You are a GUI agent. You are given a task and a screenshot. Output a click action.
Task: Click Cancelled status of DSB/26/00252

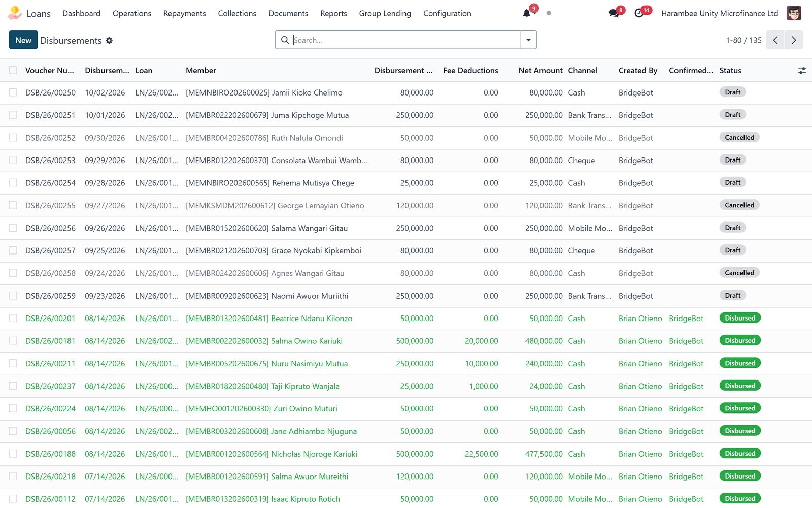click(739, 137)
